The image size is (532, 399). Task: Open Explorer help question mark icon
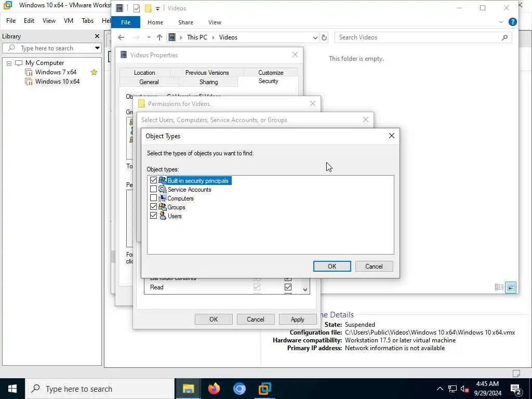pyautogui.click(x=513, y=22)
